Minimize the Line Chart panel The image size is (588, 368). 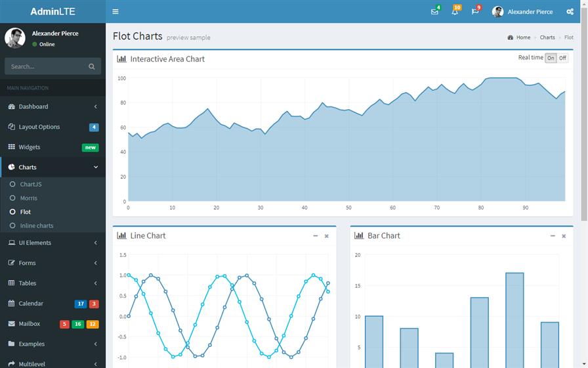(315, 236)
